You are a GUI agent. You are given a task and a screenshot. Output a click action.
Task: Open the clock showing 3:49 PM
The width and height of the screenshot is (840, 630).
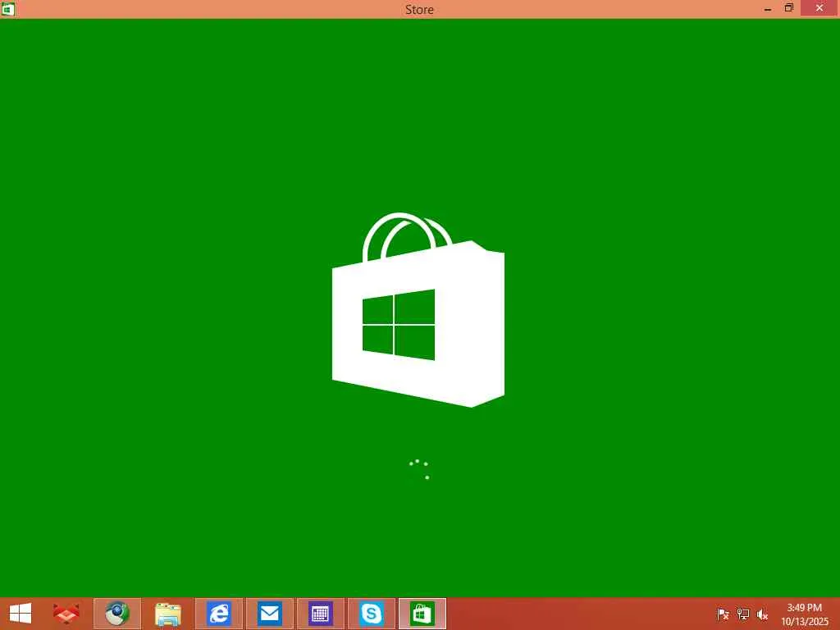pos(804,614)
